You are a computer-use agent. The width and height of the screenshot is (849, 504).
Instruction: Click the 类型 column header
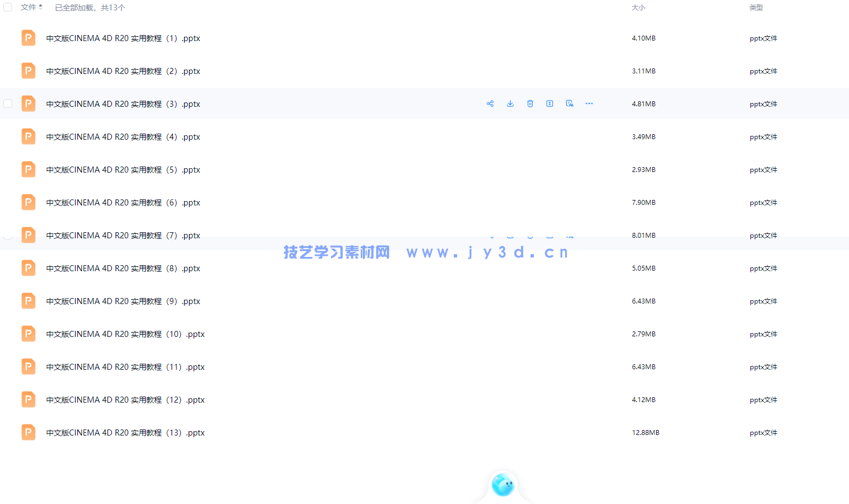coord(756,8)
